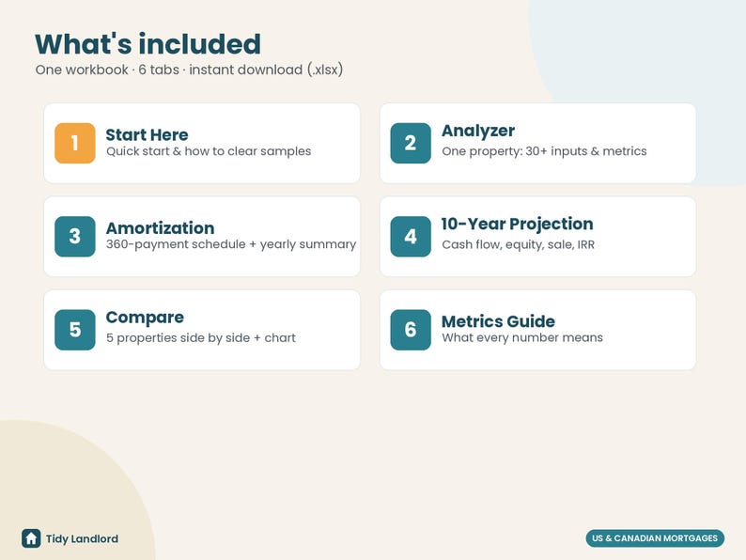The image size is (746, 560).
Task: Select the Compare card title
Action: (x=145, y=318)
